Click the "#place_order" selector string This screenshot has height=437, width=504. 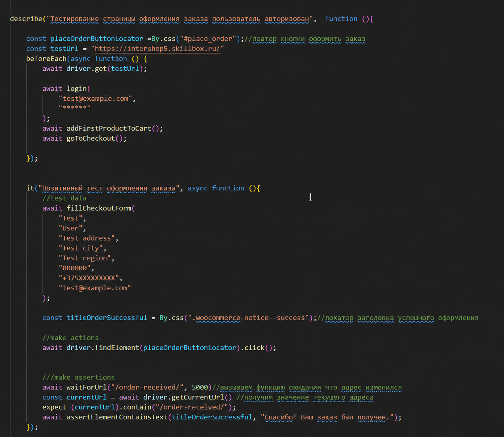pyautogui.click(x=208, y=39)
